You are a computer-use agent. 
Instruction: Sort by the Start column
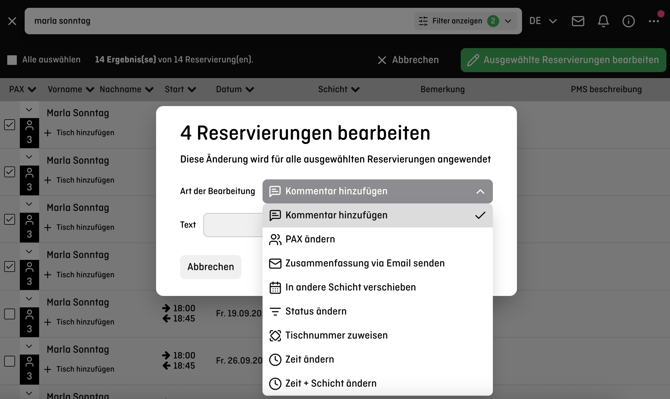180,89
